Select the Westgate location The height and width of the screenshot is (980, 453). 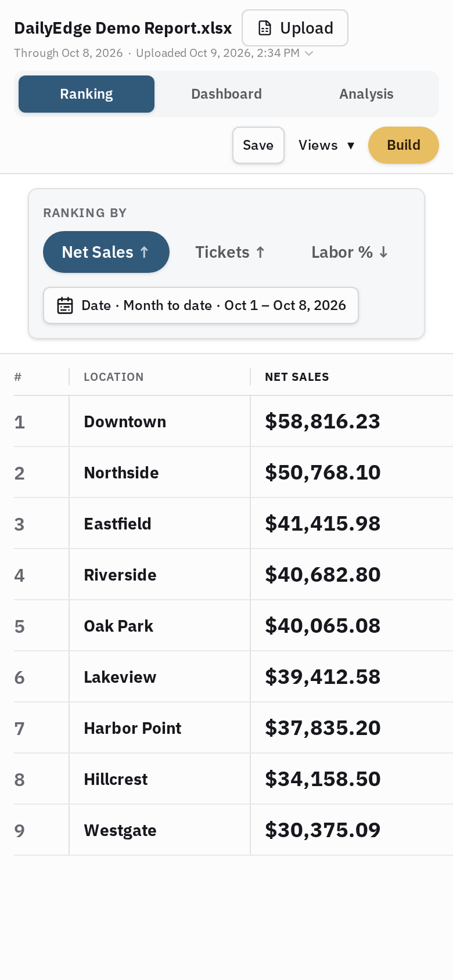pos(120,830)
